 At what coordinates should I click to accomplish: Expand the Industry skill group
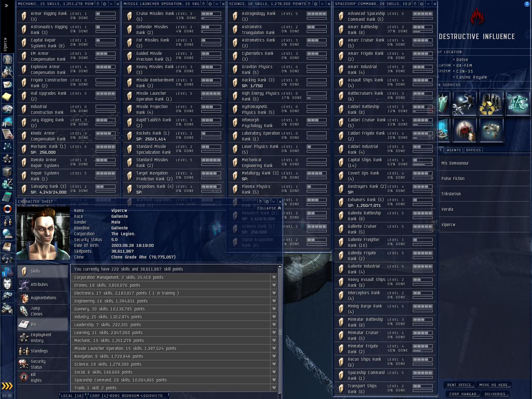[274, 317]
